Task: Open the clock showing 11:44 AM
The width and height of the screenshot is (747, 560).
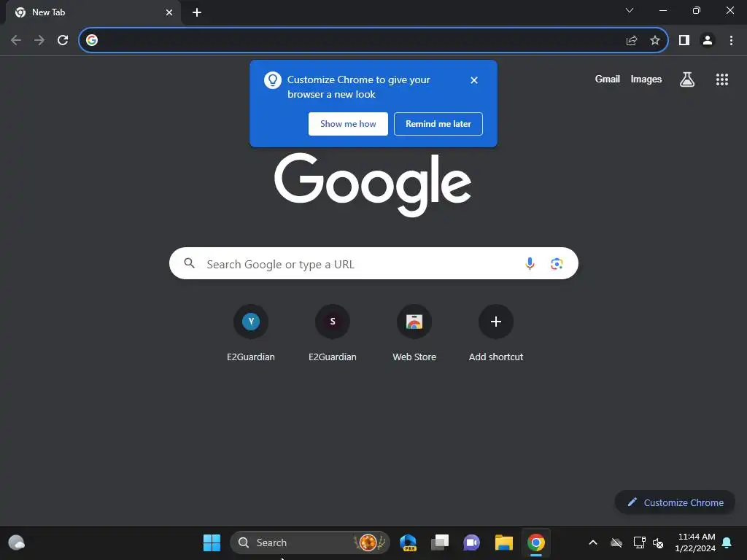Action: 695,542
